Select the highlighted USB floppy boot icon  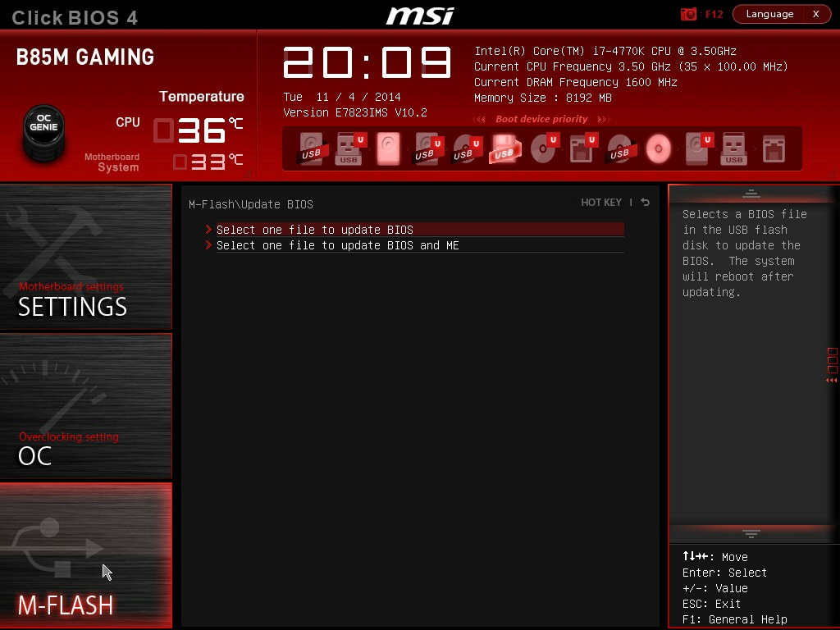pyautogui.click(x=504, y=149)
